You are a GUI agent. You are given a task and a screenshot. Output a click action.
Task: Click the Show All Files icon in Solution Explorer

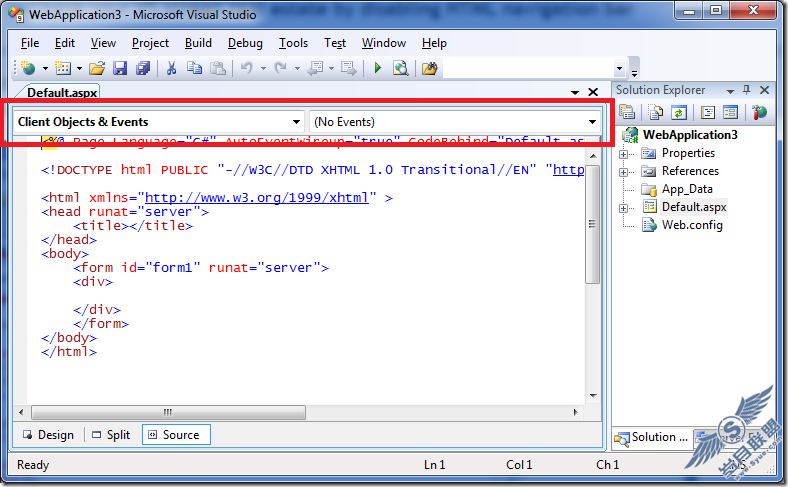point(655,112)
